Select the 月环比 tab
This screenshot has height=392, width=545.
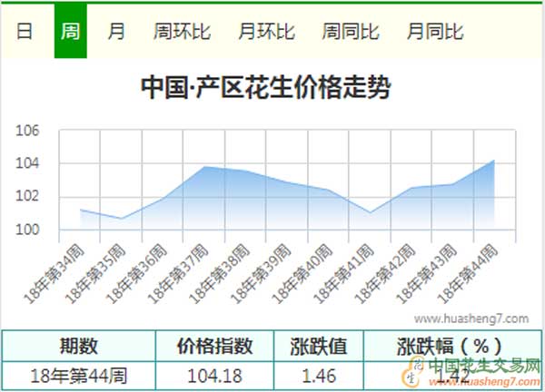(x=266, y=32)
